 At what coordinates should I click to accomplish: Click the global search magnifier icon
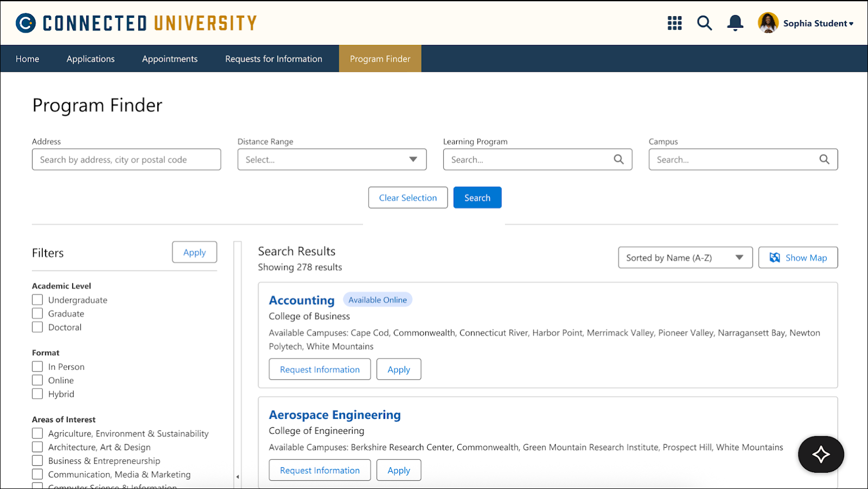click(x=704, y=23)
